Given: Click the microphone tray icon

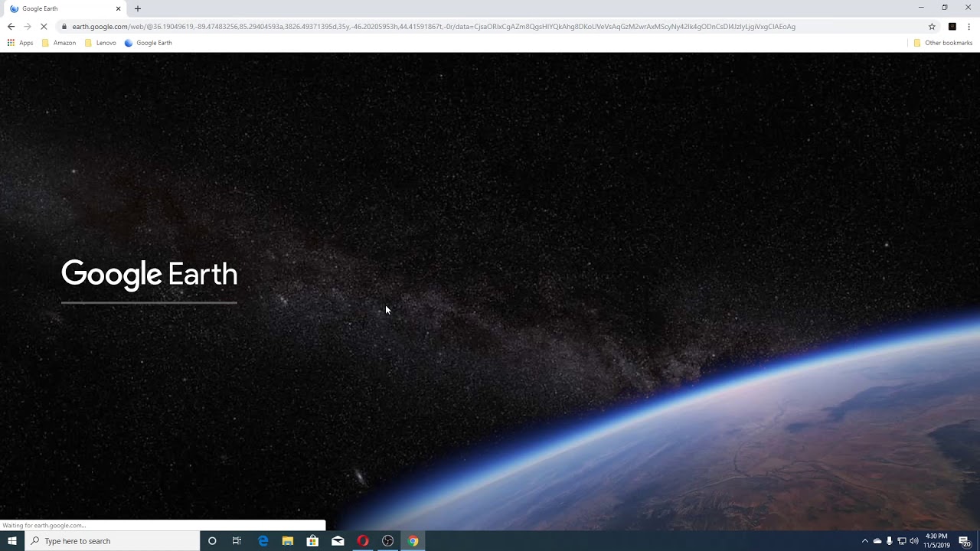Looking at the screenshot, I should pos(890,541).
